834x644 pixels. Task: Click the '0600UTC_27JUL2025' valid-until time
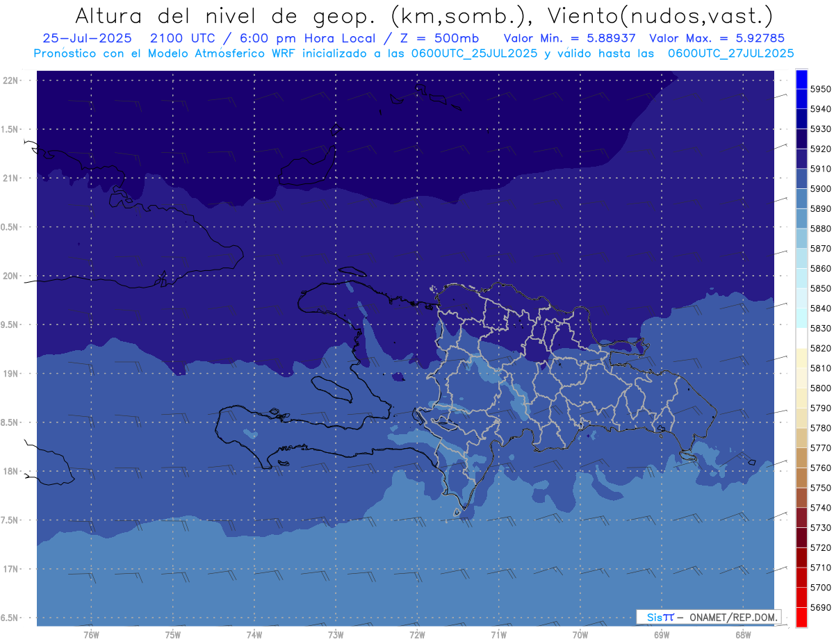coord(730,53)
